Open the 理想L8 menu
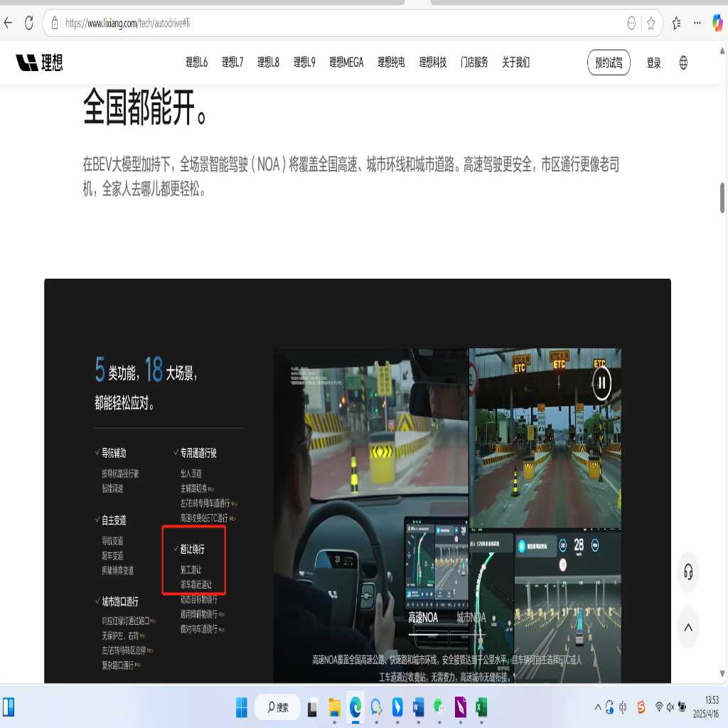This screenshot has height=728, width=728. click(268, 63)
